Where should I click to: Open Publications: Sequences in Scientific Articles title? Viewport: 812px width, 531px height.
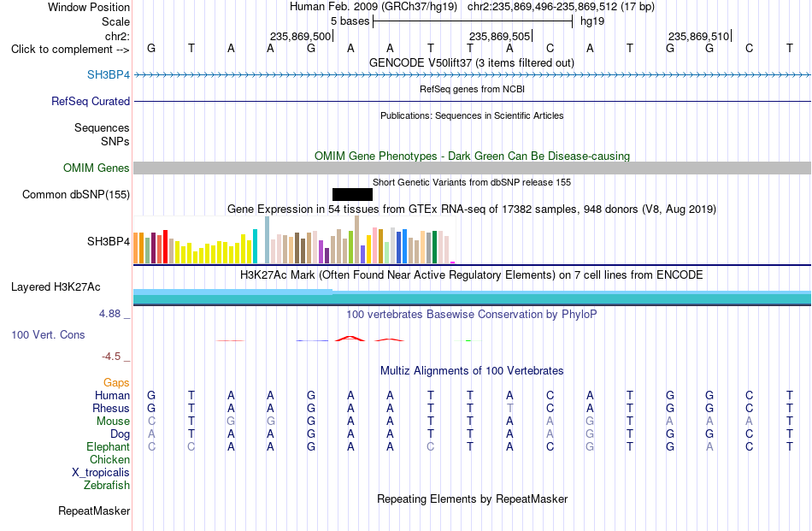472,115
